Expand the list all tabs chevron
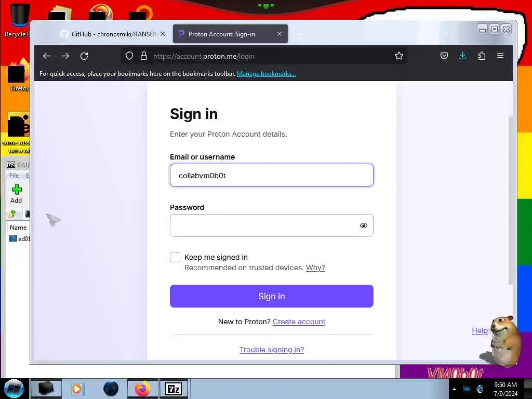 pyautogui.click(x=445, y=34)
